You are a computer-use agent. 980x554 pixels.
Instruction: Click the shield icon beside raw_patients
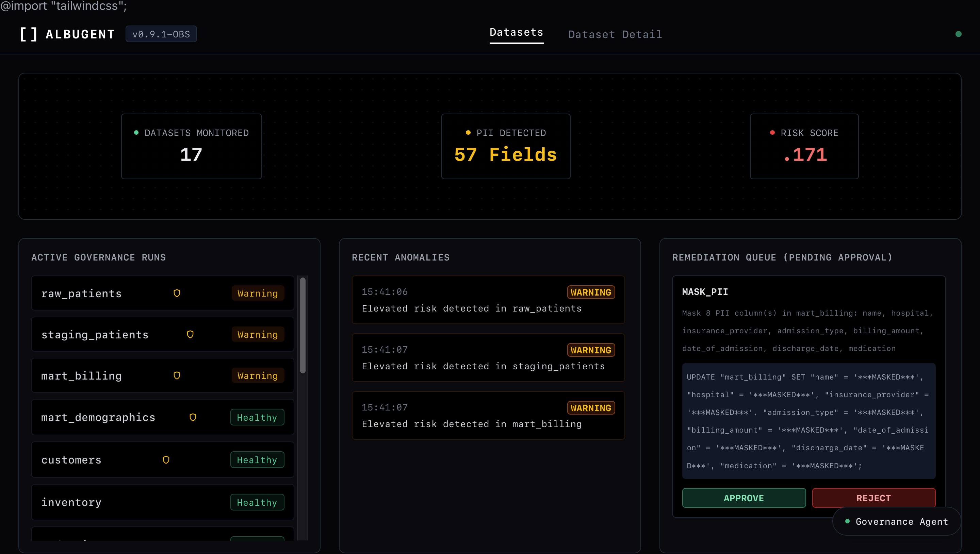(x=177, y=293)
